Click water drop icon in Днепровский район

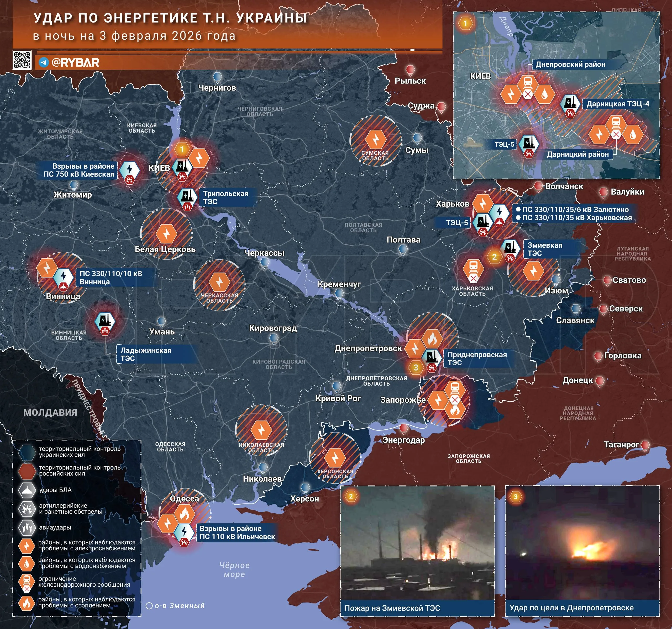[544, 94]
